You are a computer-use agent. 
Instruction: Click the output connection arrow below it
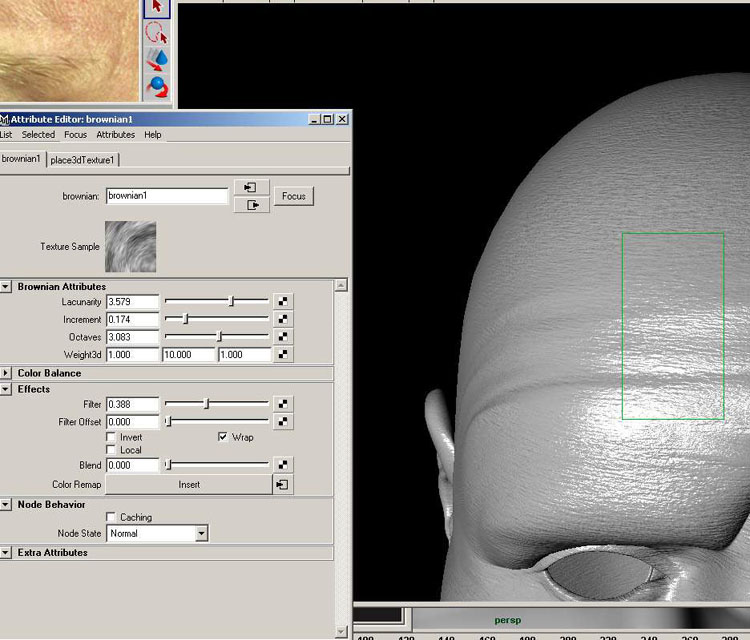coord(250,205)
